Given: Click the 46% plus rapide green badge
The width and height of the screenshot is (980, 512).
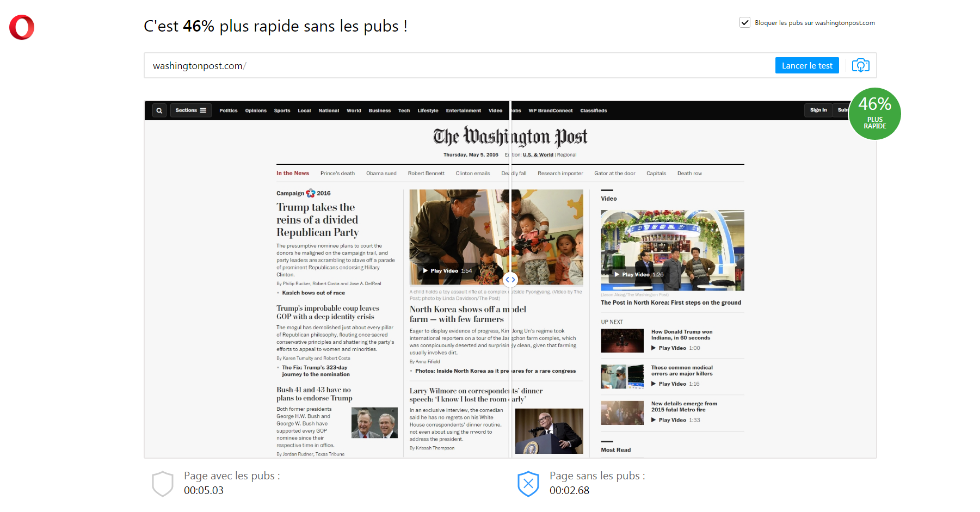Looking at the screenshot, I should pyautogui.click(x=874, y=114).
